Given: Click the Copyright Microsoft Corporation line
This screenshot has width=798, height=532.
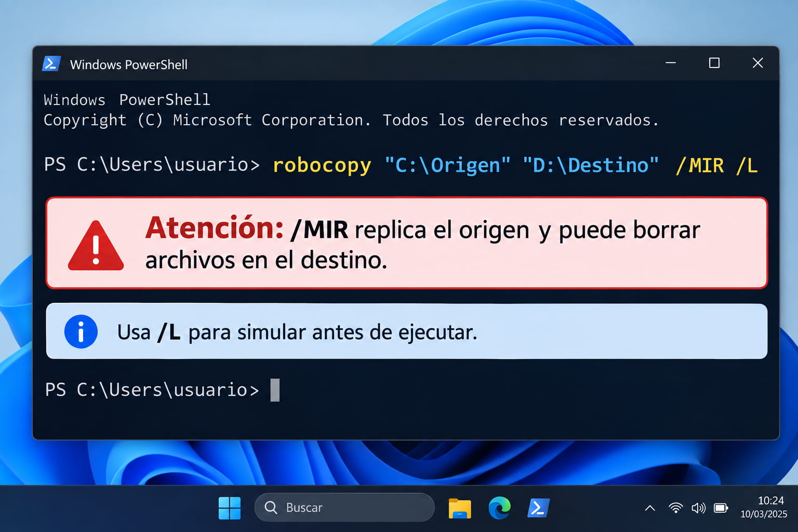Looking at the screenshot, I should coord(351,120).
